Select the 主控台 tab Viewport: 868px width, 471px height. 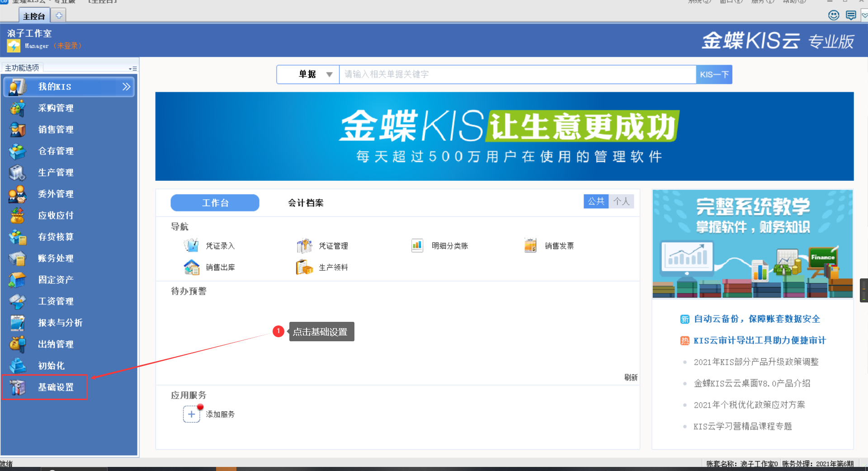(x=34, y=16)
